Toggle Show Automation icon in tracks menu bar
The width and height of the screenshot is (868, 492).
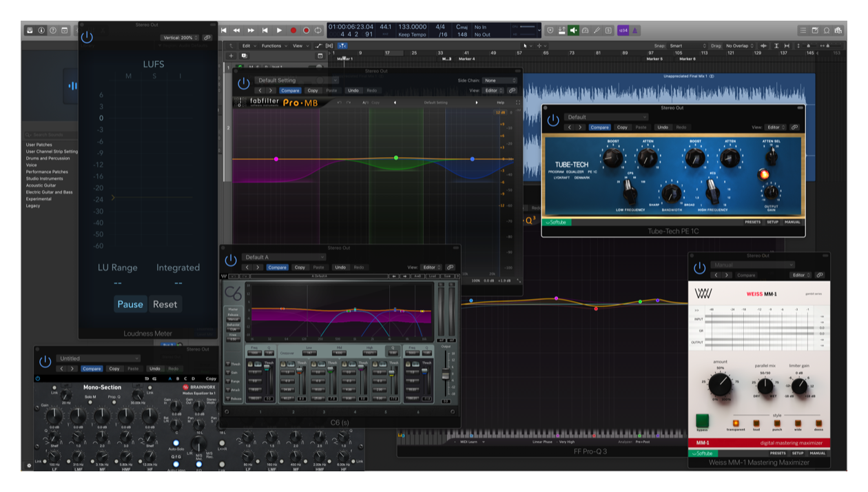318,45
